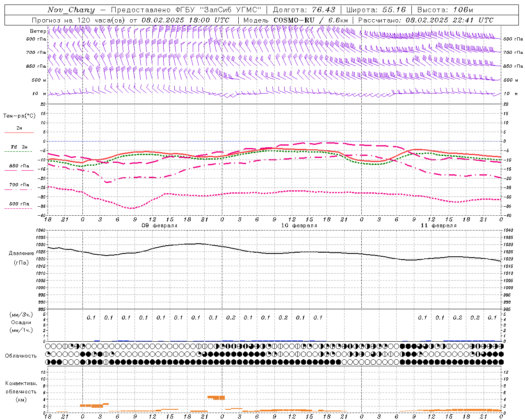525x420 pixels.
Task: Click the 'Высота: 106м' elevation text
Action: point(445,10)
